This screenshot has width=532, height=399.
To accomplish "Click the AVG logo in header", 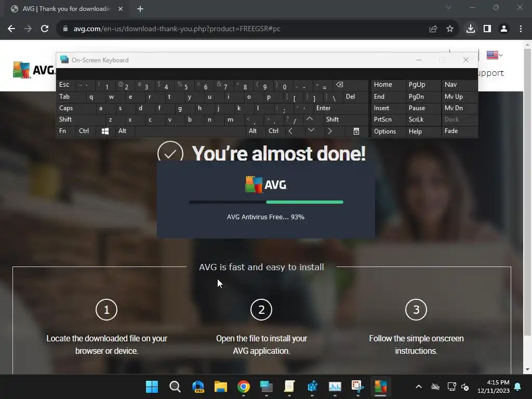I will point(33,70).
